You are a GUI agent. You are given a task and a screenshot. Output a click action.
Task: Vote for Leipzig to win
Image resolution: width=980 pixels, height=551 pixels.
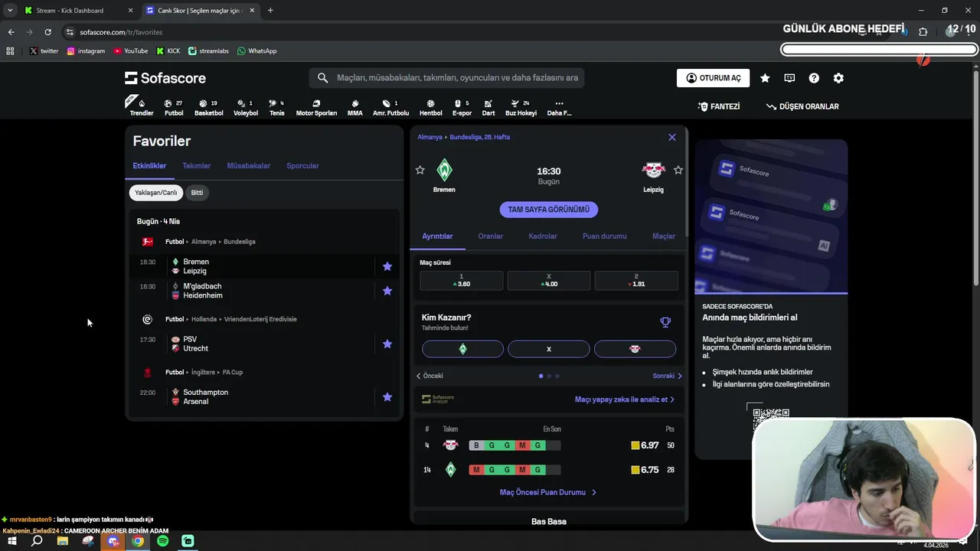tap(635, 349)
